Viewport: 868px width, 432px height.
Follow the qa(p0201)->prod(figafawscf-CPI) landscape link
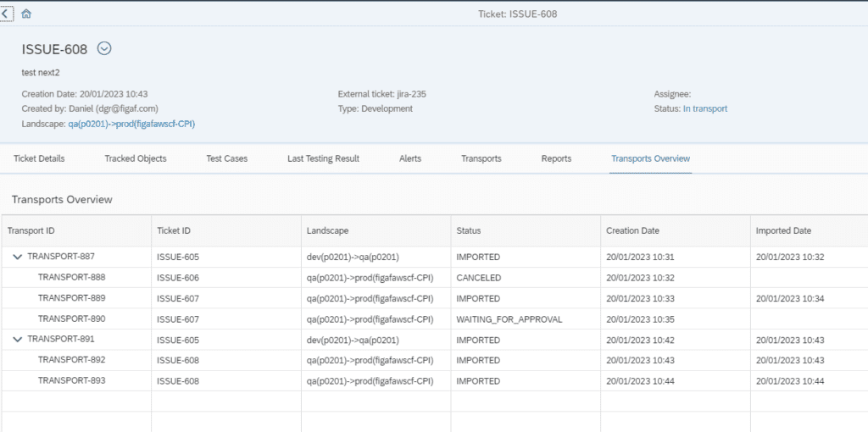click(x=131, y=124)
